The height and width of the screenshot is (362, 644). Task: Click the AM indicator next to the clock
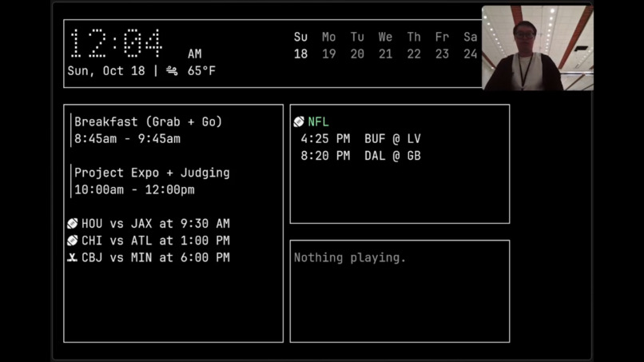195,54
